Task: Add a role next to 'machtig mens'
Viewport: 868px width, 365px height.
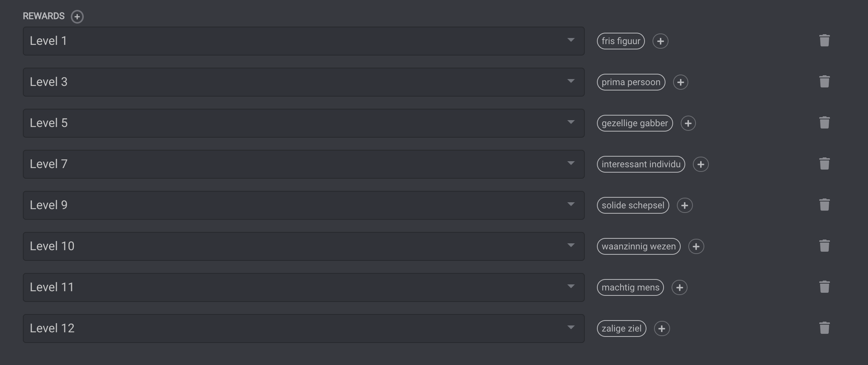Action: 679,287
